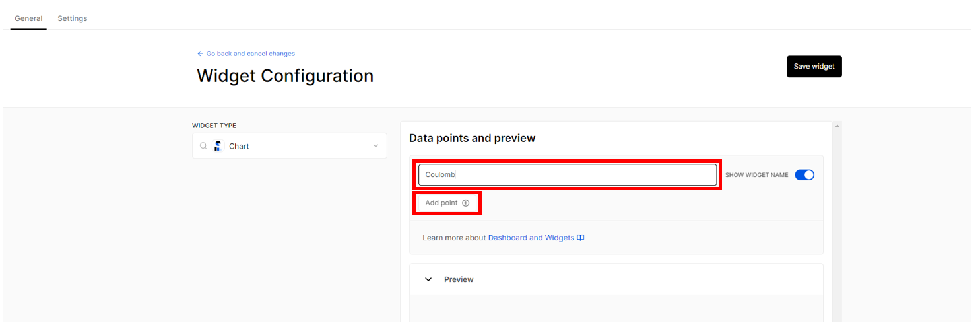Open the Widget Type dropdown
Screen dimensions: 980x327
point(290,146)
